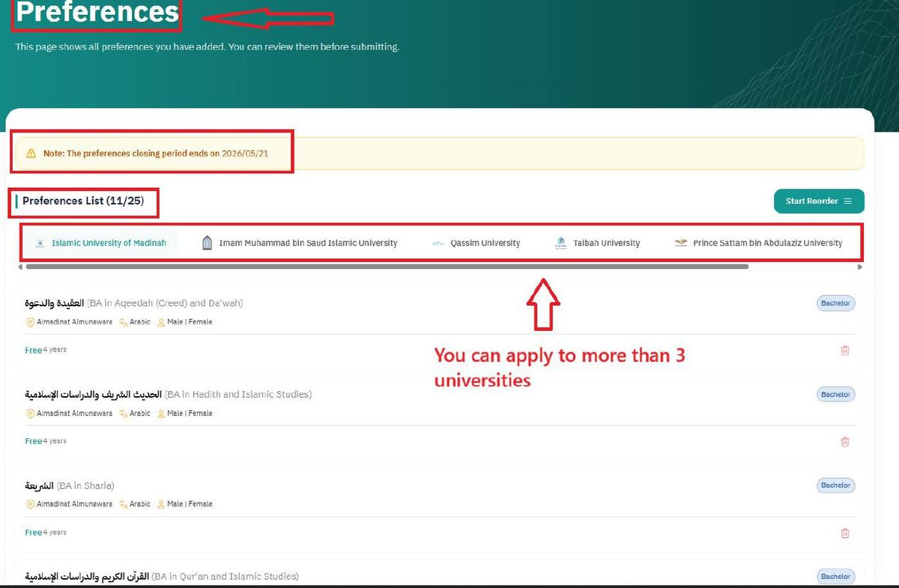Click the Islamic University of Madinah logo
Image resolution: width=899 pixels, height=588 pixels.
[40, 243]
